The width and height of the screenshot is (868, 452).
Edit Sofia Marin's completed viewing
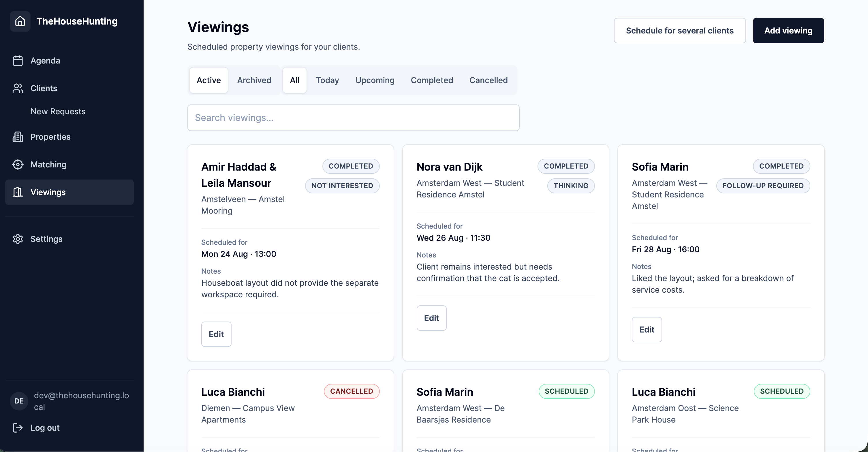point(647,330)
